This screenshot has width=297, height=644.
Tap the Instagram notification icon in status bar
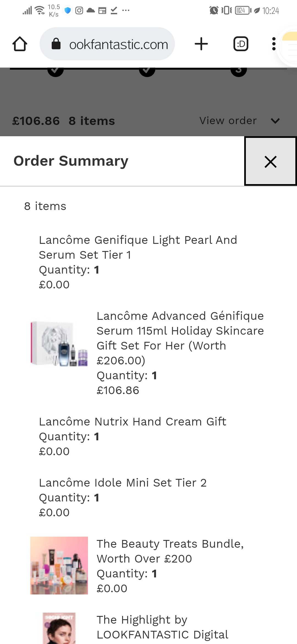79,10
